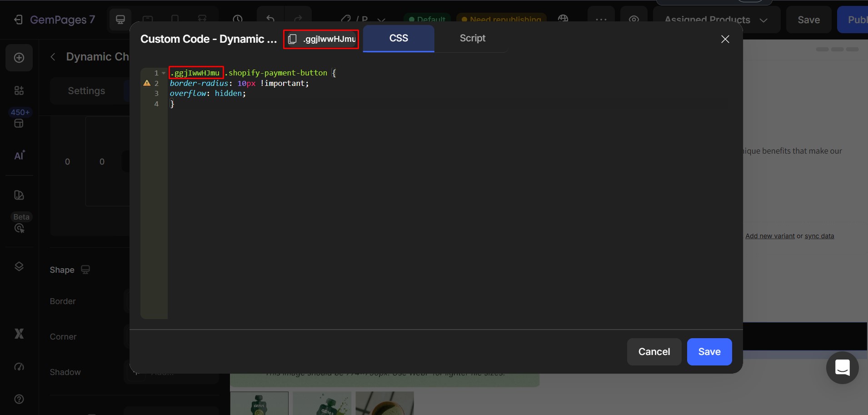Open the elements grid icon in the sidebar
Image resolution: width=868 pixels, height=415 pixels.
click(x=19, y=90)
